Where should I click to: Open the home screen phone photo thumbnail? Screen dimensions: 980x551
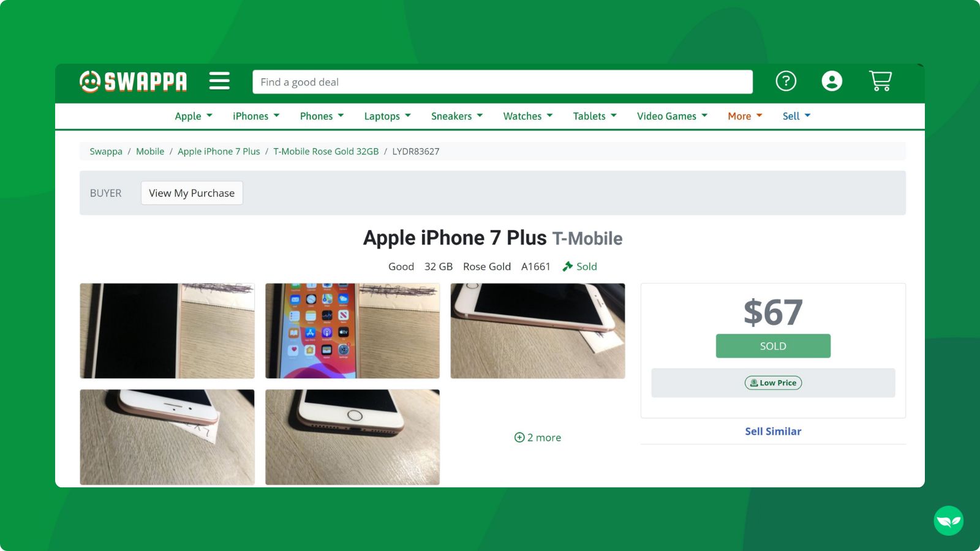[x=352, y=331]
